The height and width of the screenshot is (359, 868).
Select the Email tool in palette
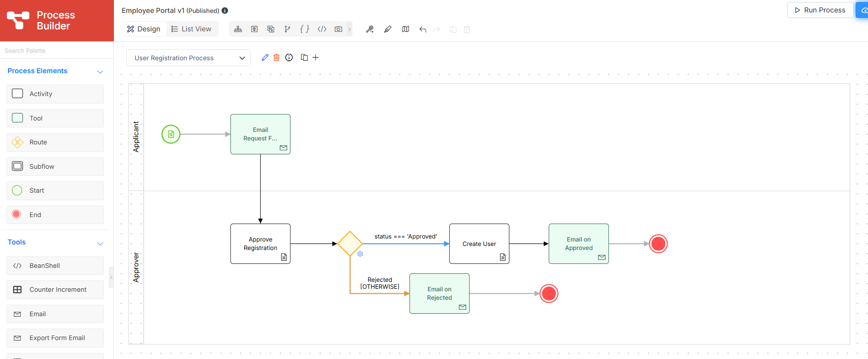click(55, 314)
